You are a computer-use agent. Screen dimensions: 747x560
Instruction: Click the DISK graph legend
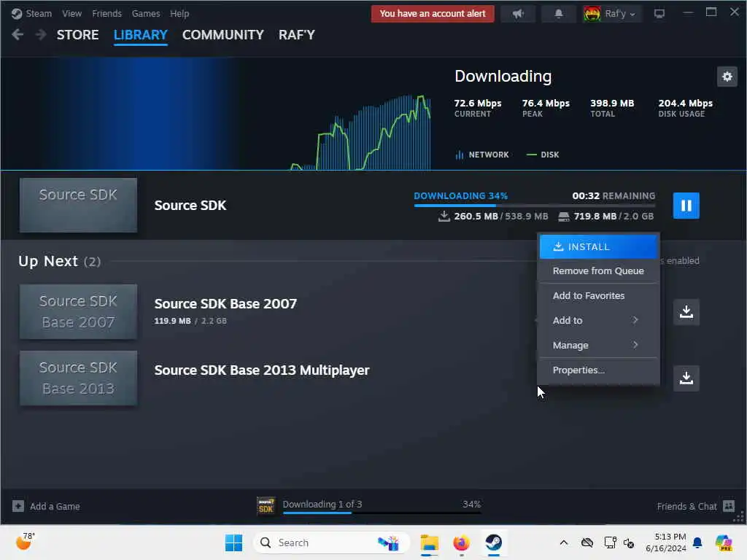[x=543, y=155]
